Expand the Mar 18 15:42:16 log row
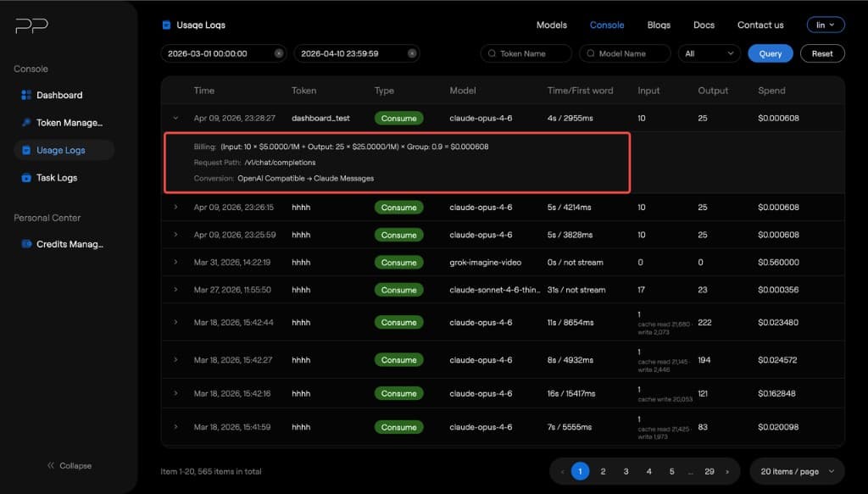868x494 pixels. [175, 393]
